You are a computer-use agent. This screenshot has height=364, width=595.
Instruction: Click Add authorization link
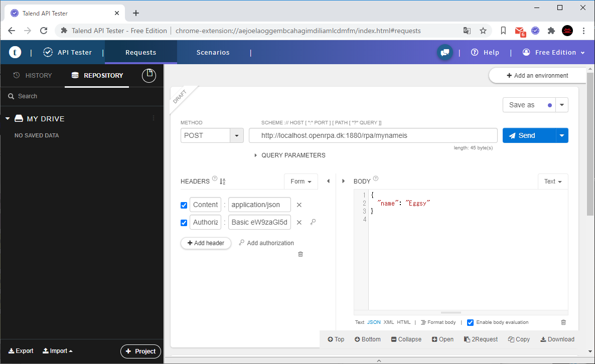pos(266,243)
